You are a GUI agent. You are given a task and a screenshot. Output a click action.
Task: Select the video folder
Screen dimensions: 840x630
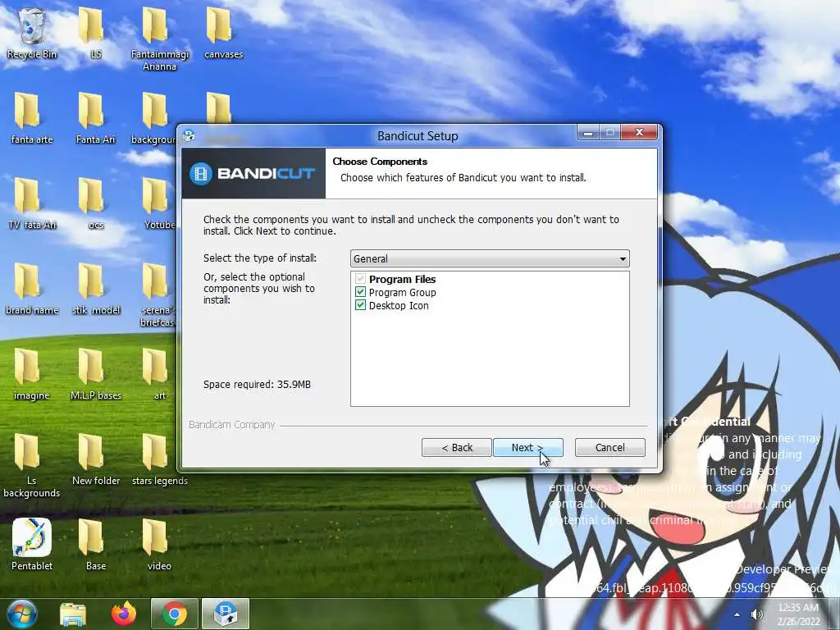tap(160, 545)
